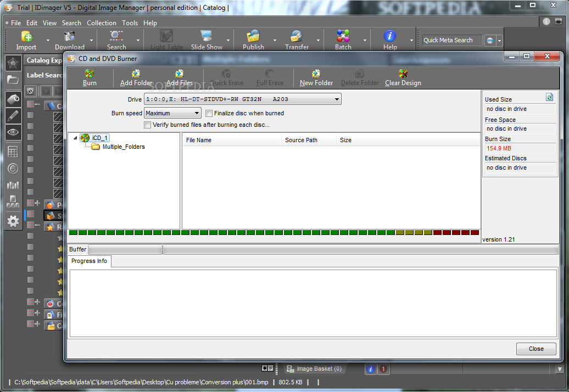This screenshot has height=392, width=569.
Task: Open dropdown arrow next to Publish
Action: [275, 40]
